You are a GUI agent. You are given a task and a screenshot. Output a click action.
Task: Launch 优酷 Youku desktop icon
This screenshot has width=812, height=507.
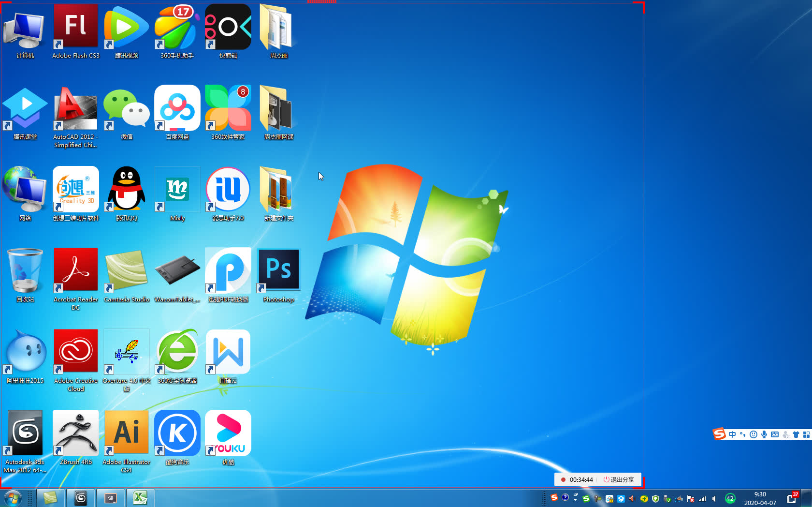pos(228,438)
